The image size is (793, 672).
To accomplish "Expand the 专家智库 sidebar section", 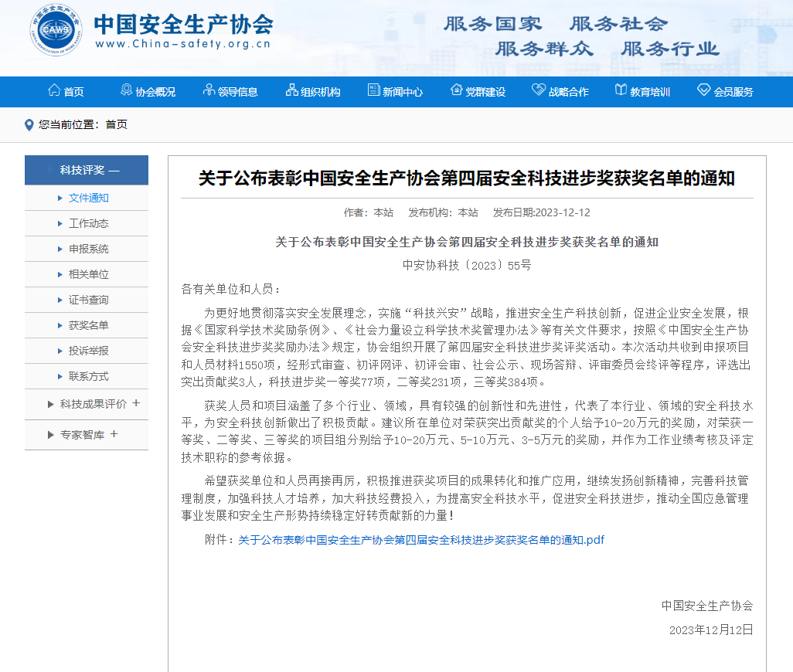I will click(87, 435).
